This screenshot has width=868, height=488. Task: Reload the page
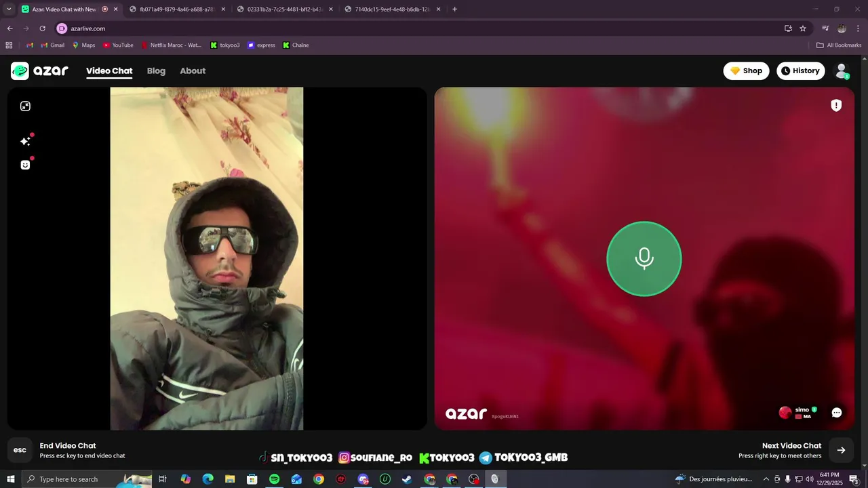pos(42,28)
